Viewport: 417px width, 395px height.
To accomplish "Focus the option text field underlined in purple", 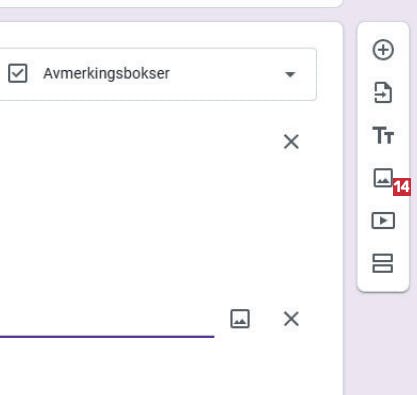I will click(107, 319).
